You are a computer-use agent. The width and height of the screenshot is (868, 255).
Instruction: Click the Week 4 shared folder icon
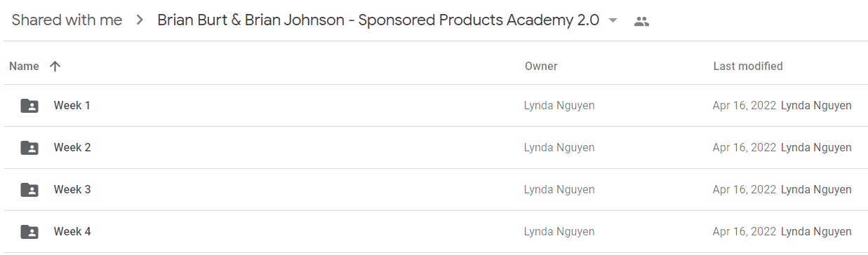(x=29, y=232)
